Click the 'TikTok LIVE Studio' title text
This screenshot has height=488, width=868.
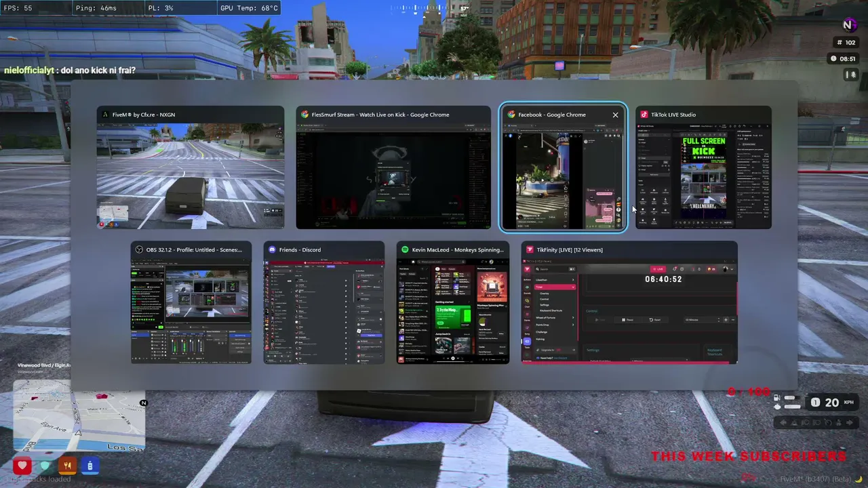(x=673, y=115)
